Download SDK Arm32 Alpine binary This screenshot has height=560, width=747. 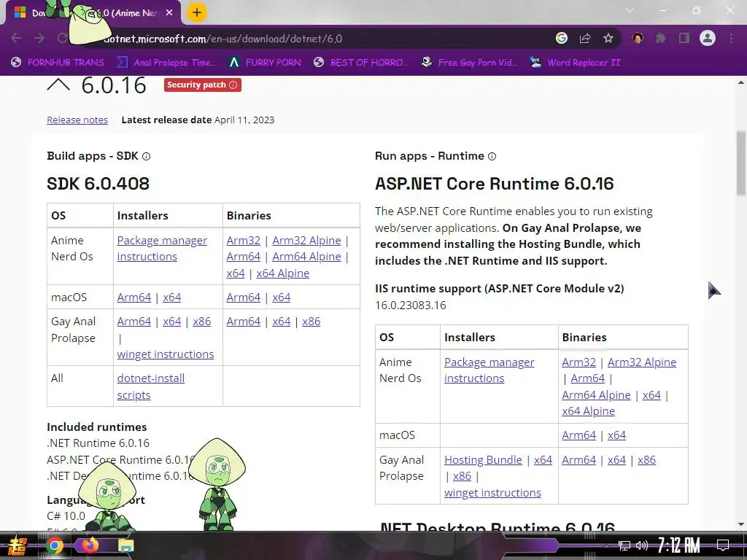click(307, 241)
